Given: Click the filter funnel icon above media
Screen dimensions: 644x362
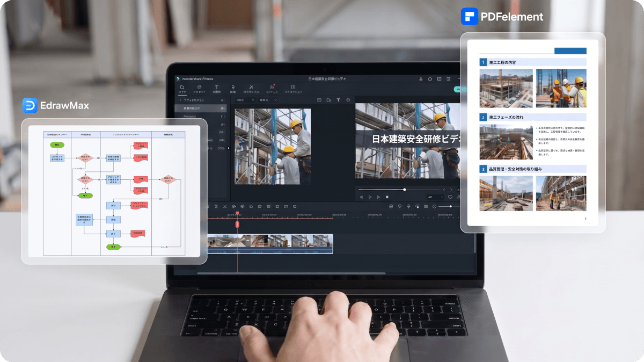Looking at the screenshot, I should (339, 100).
